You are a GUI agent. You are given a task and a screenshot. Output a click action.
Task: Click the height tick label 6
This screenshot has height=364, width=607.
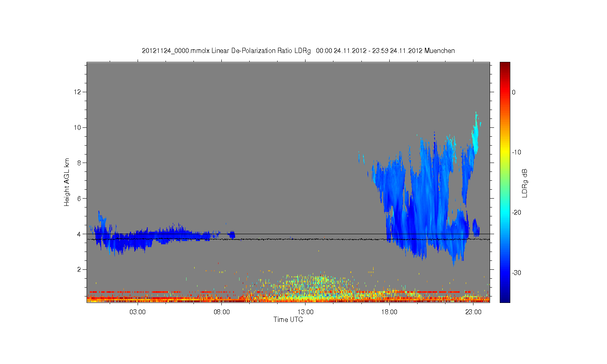tap(79, 199)
